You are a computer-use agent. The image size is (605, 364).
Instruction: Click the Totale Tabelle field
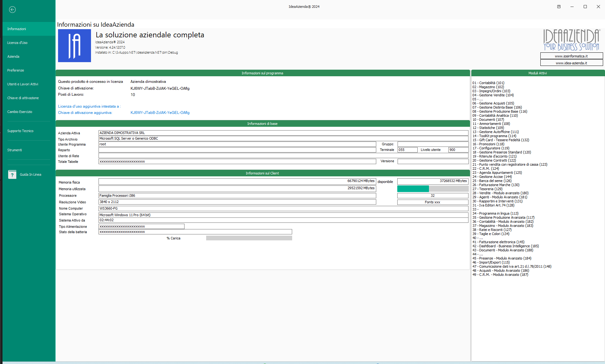237,162
